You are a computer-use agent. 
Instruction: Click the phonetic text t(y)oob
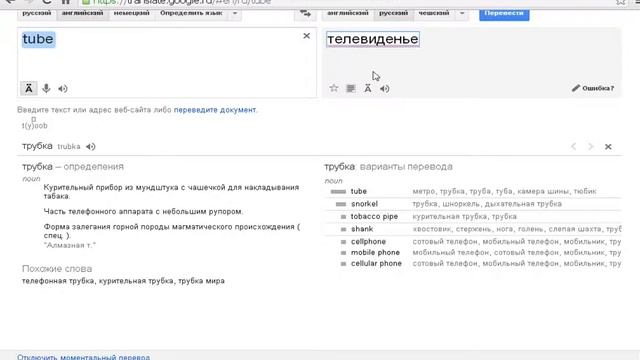pos(35,126)
